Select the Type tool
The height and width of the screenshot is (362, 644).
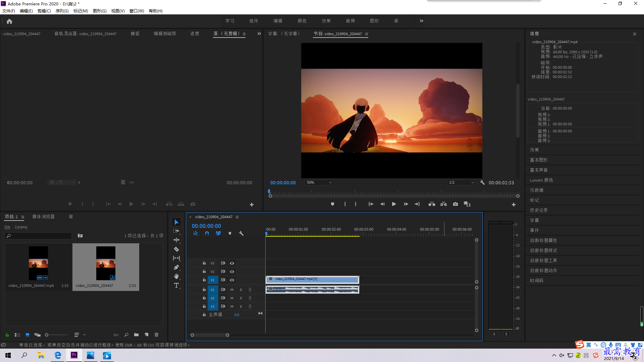pyautogui.click(x=176, y=285)
